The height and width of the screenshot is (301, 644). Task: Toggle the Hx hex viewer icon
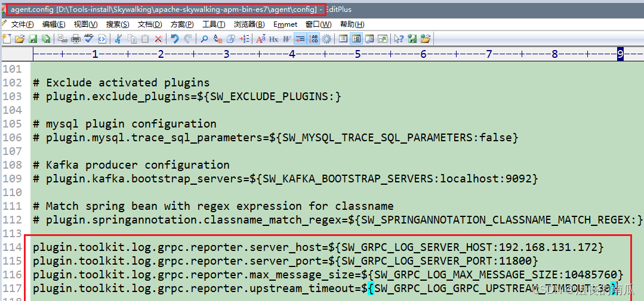[273, 39]
